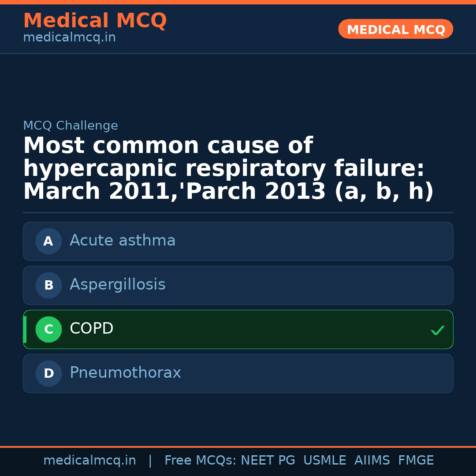Viewport: 476px width, 476px height.
Task: Click the green letter C circle
Action: 48,329
